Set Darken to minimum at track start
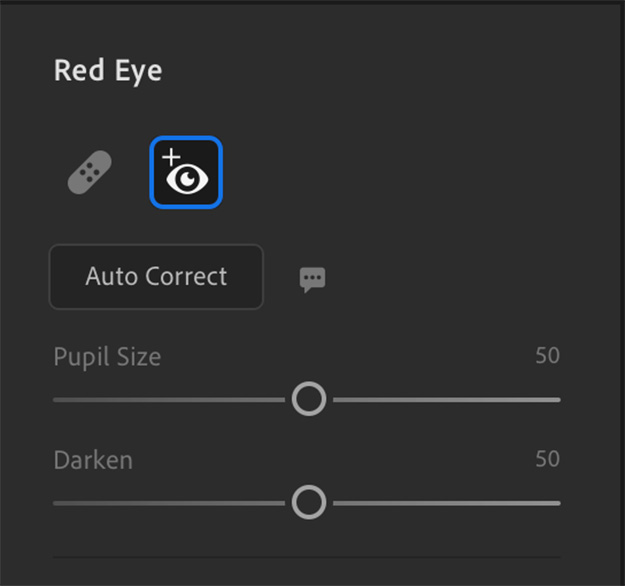The image size is (625, 586). [x=55, y=502]
